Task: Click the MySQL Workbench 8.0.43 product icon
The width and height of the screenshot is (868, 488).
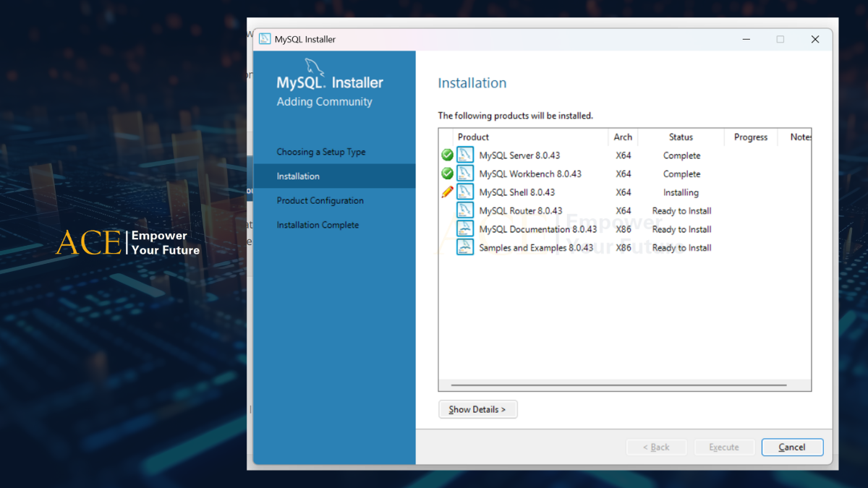Action: point(465,174)
